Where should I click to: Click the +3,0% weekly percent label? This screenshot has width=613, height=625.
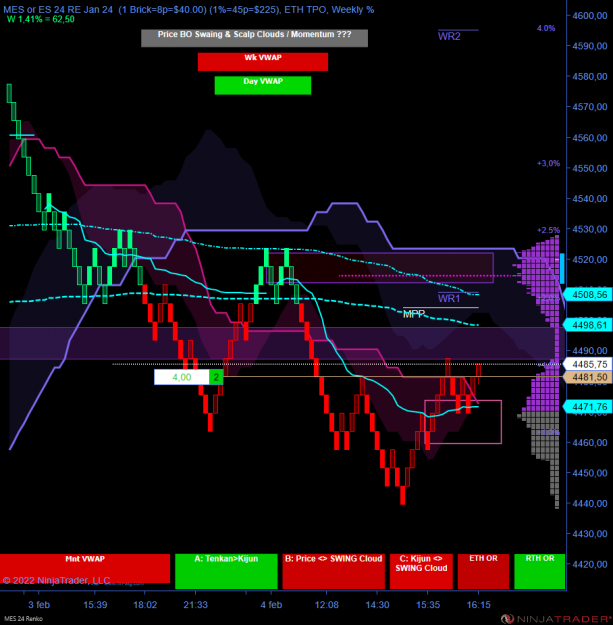point(548,163)
